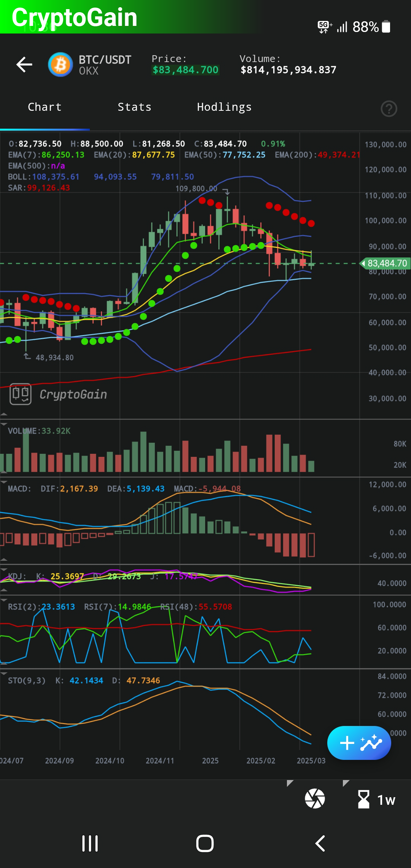
Task: Tap the VOLUME:33.92K label
Action: point(39,431)
